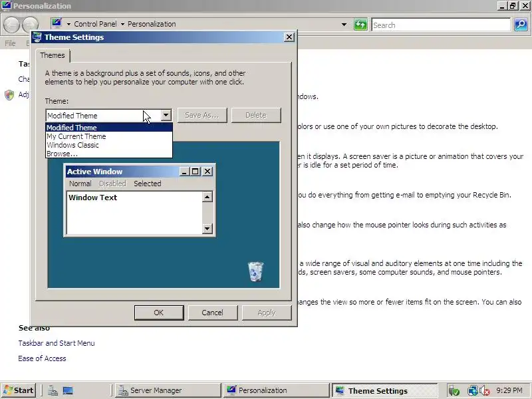Click the preview Active Window maximize button
The height and width of the screenshot is (399, 532).
pos(195,172)
